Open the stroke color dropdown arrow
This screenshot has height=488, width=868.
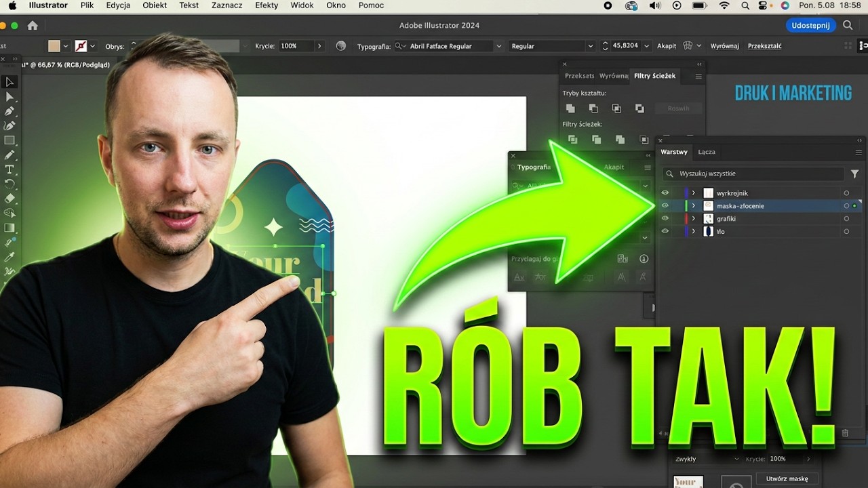tap(92, 46)
